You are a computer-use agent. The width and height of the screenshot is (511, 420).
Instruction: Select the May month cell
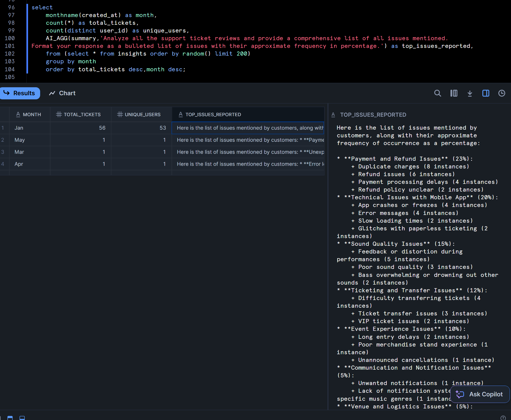(30, 140)
